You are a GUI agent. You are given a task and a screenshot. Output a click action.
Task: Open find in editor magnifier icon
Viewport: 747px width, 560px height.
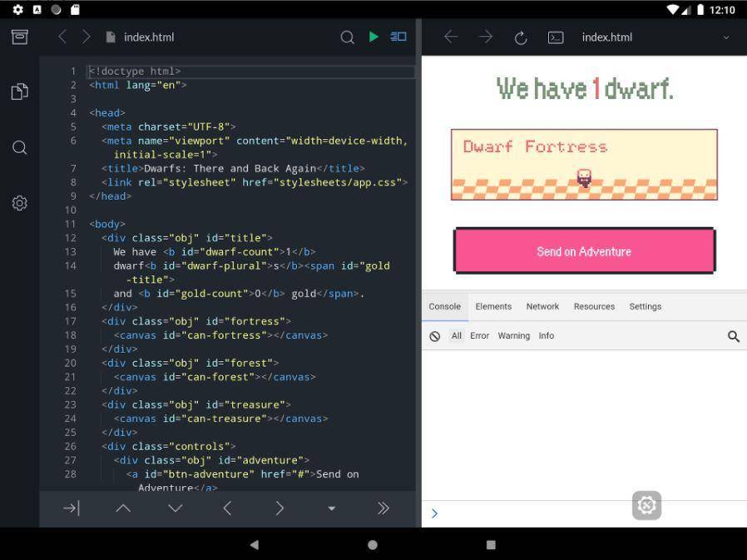click(x=348, y=37)
